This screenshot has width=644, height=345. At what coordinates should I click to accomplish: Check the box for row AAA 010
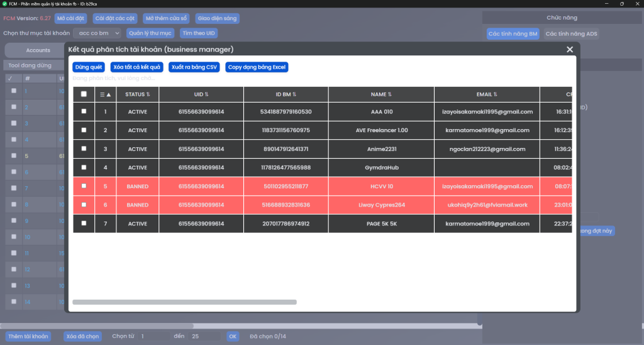click(x=84, y=111)
